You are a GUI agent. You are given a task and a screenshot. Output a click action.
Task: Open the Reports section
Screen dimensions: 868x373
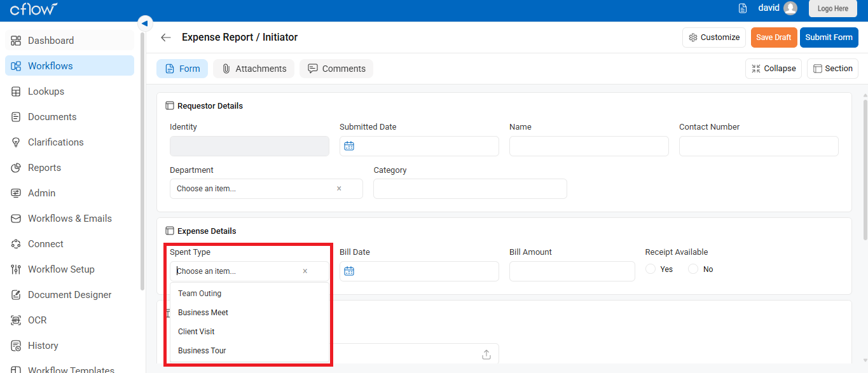(x=69, y=167)
